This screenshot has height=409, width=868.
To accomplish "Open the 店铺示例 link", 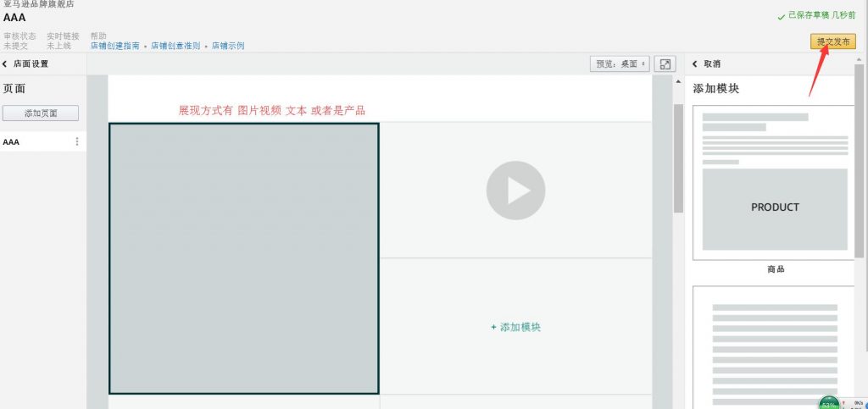I will point(228,46).
